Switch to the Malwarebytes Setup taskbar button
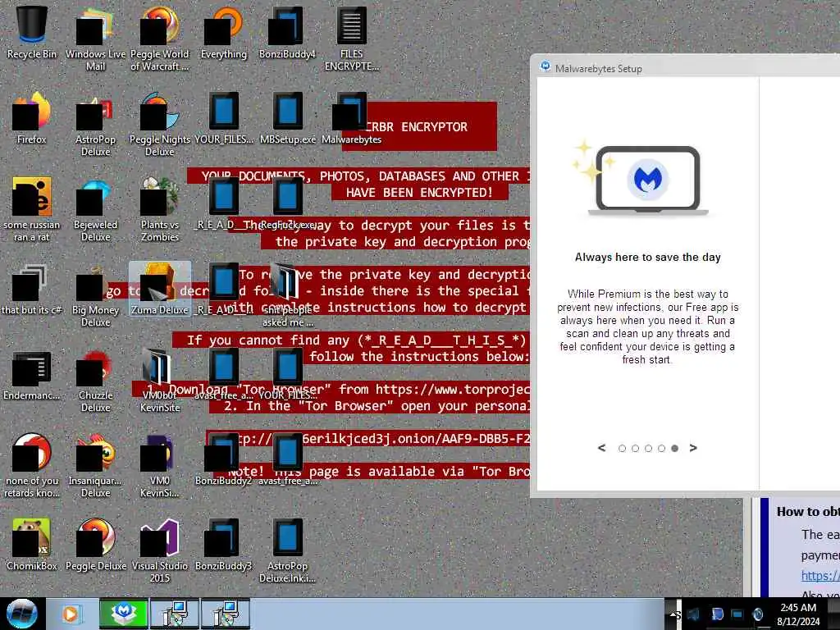Image resolution: width=840 pixels, height=630 pixels. click(x=123, y=614)
